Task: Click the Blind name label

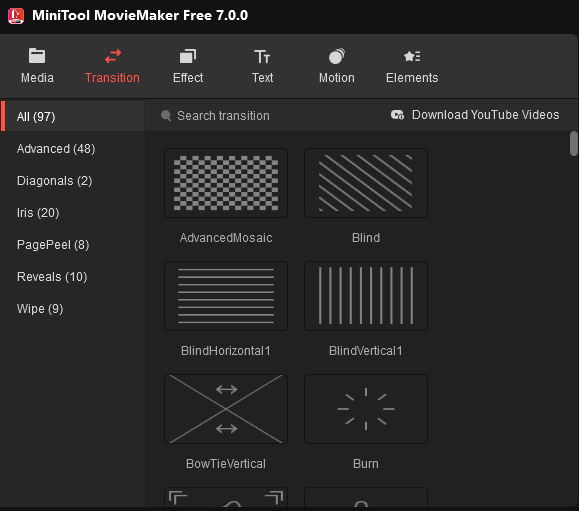Action: [x=366, y=238]
